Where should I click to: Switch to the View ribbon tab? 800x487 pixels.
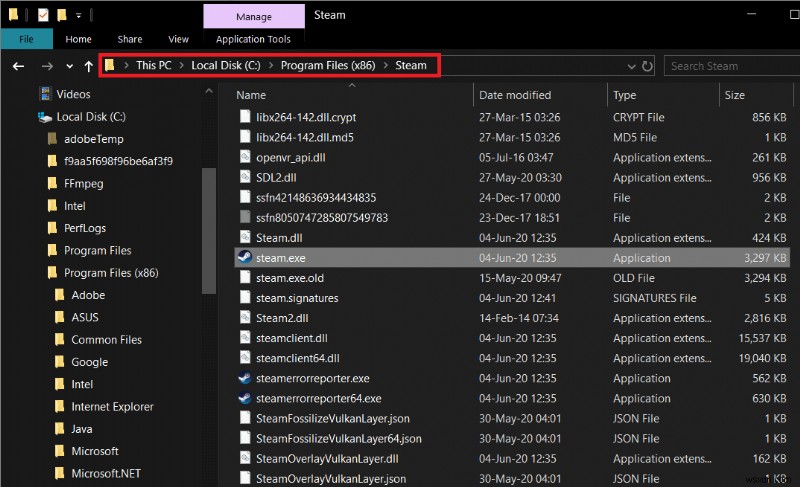click(178, 39)
